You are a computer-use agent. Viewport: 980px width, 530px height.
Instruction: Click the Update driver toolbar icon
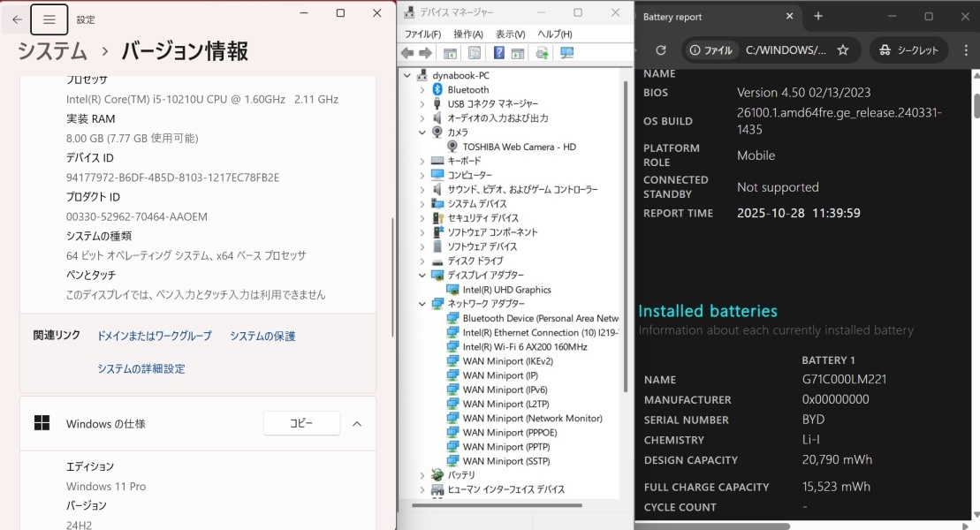click(x=543, y=50)
